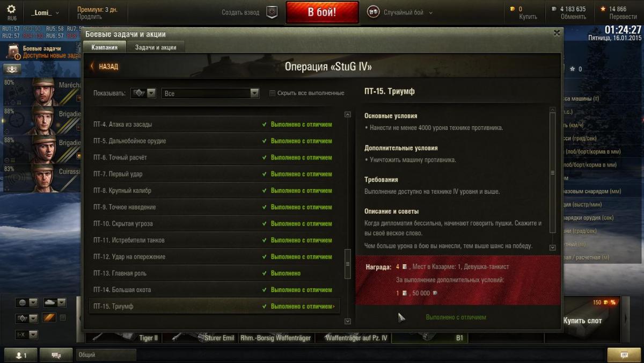
Task: Open the contacts list icon
Action: pyautogui.click(x=21, y=355)
